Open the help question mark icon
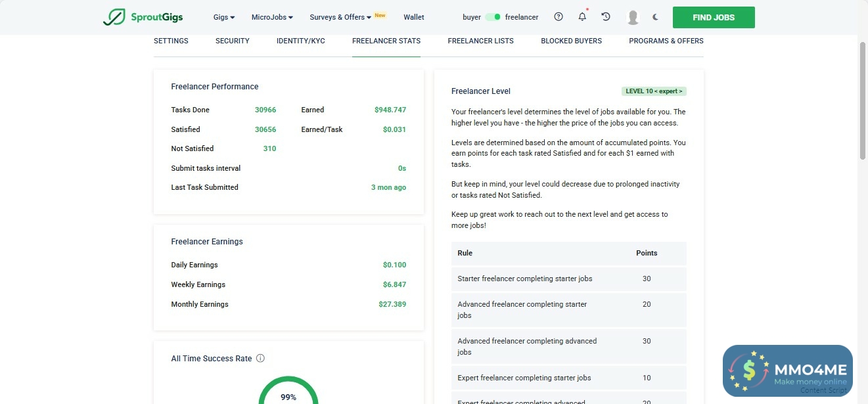The image size is (868, 404). click(559, 17)
